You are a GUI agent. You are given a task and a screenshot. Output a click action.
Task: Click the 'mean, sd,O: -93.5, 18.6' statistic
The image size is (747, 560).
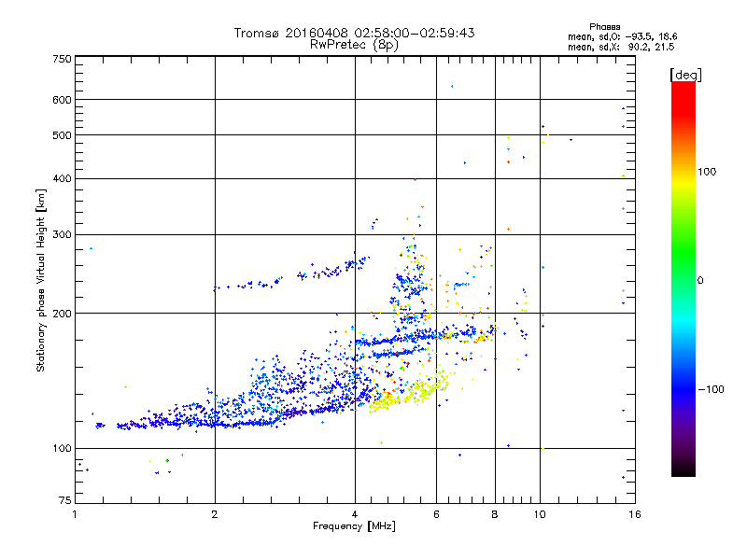click(x=622, y=36)
